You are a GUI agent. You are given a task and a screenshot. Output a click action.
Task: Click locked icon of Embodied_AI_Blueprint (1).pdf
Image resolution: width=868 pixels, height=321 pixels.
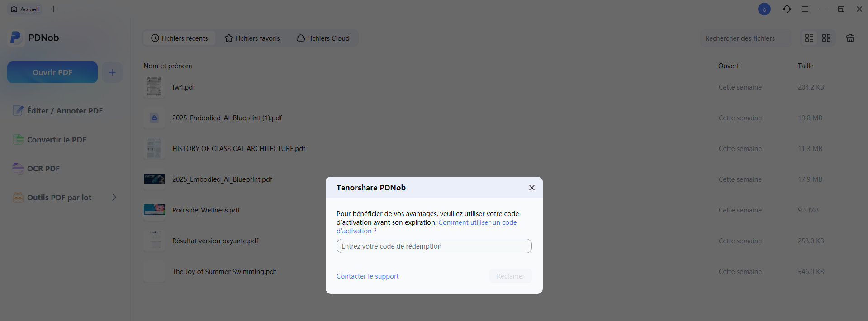tap(154, 118)
